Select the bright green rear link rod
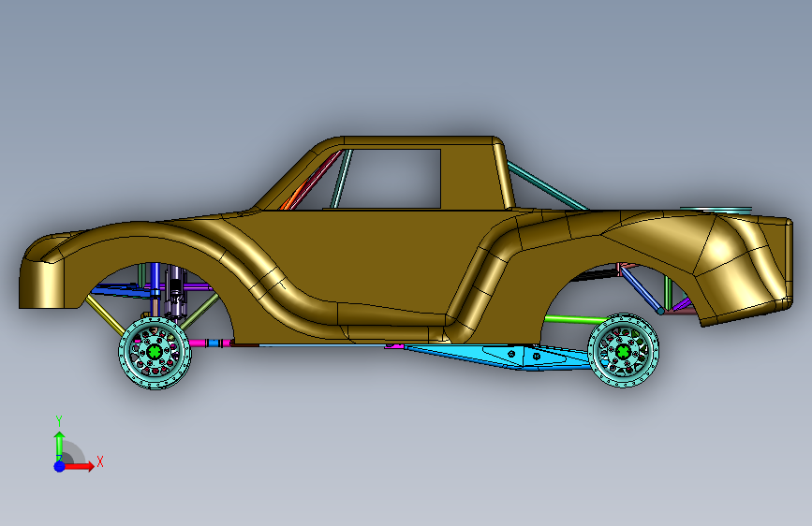Screen dimensions: 812x526 point(576,319)
